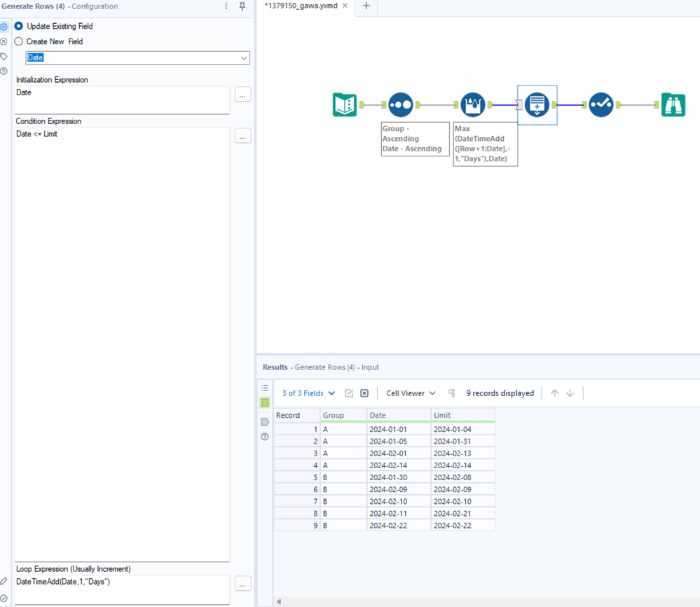Image resolution: width=700 pixels, height=607 pixels.
Task: Go to the previous record with up arrow
Action: [554, 393]
